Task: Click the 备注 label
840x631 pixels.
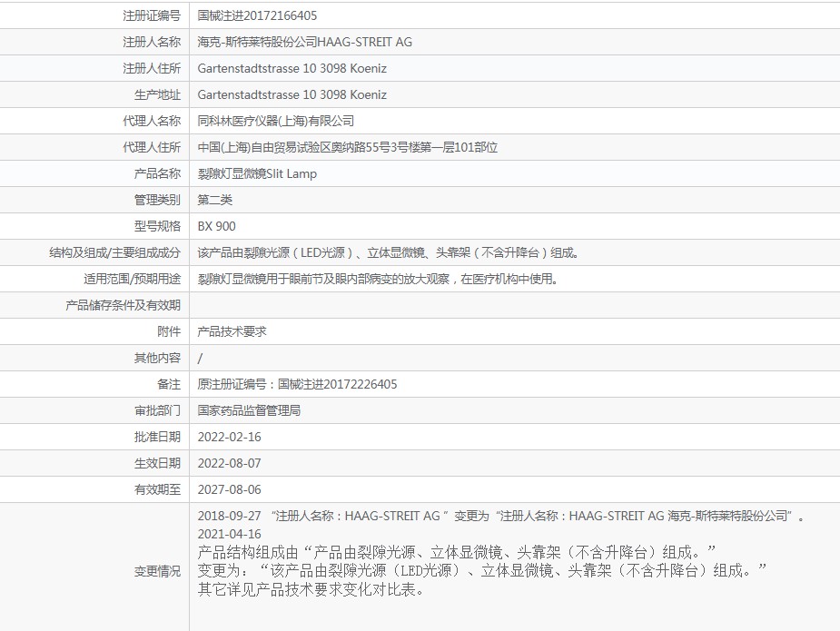Action: click(x=169, y=384)
